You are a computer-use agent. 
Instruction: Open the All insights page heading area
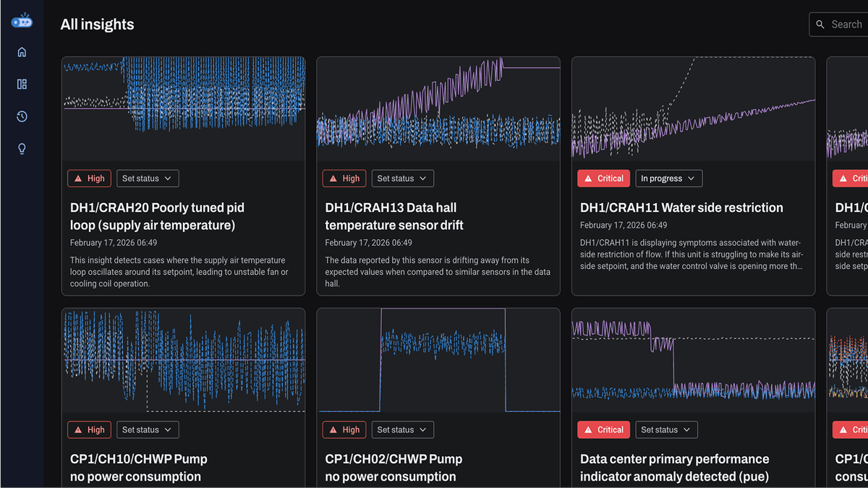click(97, 24)
